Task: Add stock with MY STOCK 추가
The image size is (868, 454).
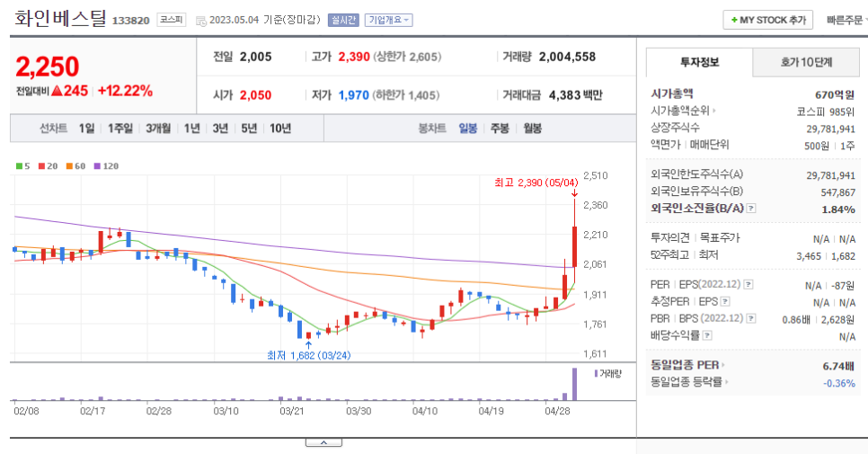Action: point(767,20)
